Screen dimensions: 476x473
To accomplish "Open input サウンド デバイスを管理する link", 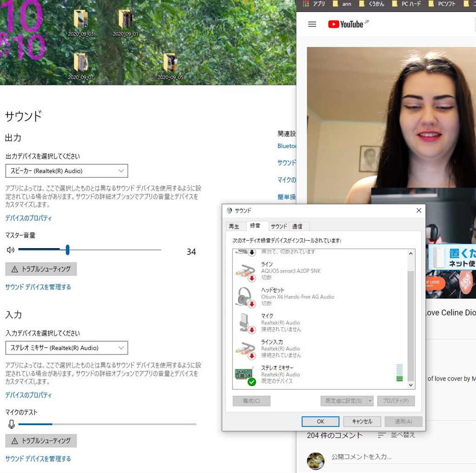I will (38, 459).
